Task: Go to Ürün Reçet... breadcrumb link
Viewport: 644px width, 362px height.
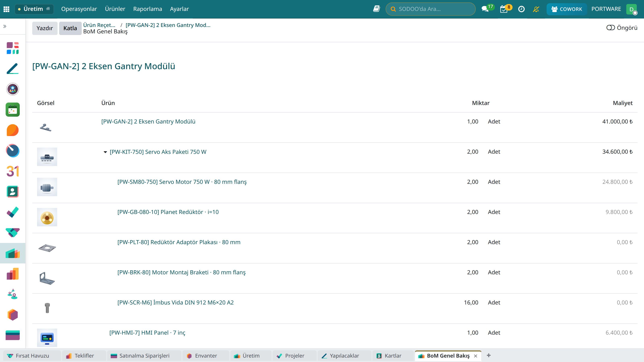Action: pyautogui.click(x=99, y=25)
